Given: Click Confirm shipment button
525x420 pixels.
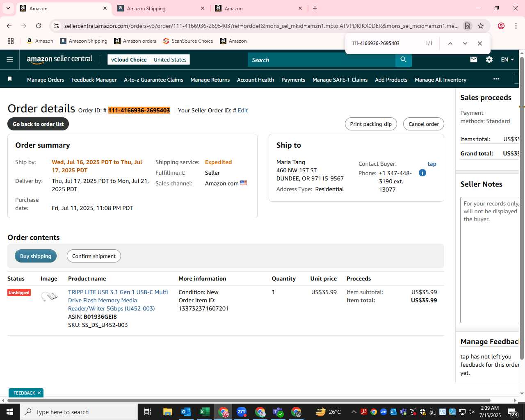Looking at the screenshot, I should pos(94,256).
